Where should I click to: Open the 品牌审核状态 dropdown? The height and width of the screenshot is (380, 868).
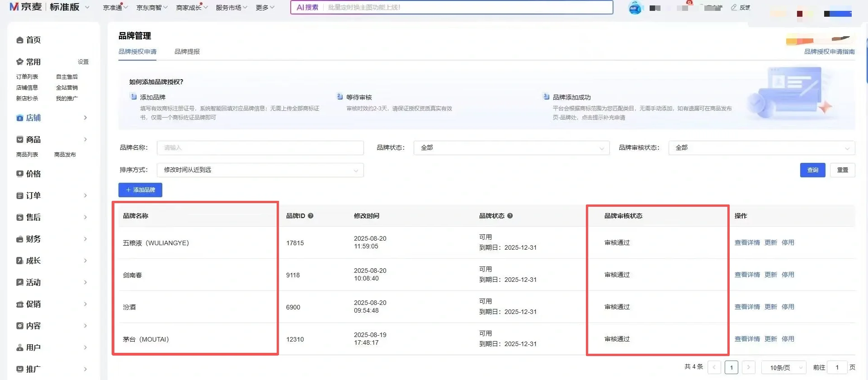[761, 148]
